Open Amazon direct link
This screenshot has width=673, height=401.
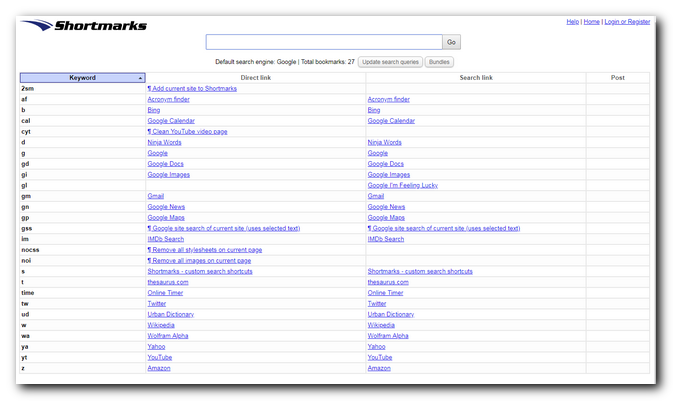159,368
